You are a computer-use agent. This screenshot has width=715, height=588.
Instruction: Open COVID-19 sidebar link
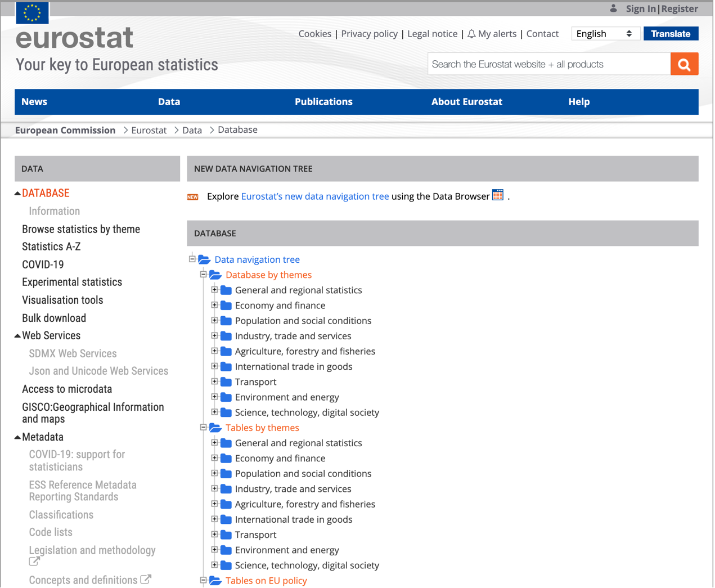pos(43,264)
